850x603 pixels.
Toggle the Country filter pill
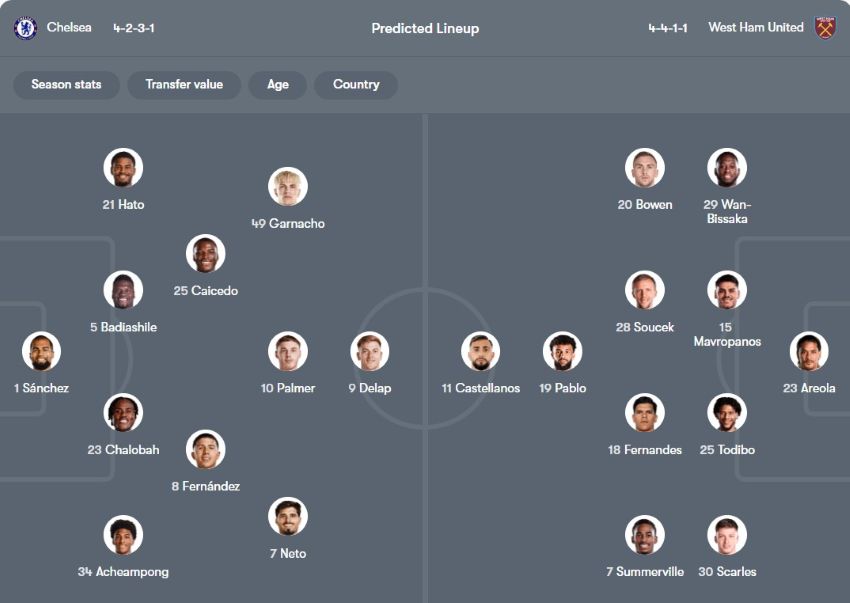pyautogui.click(x=356, y=85)
